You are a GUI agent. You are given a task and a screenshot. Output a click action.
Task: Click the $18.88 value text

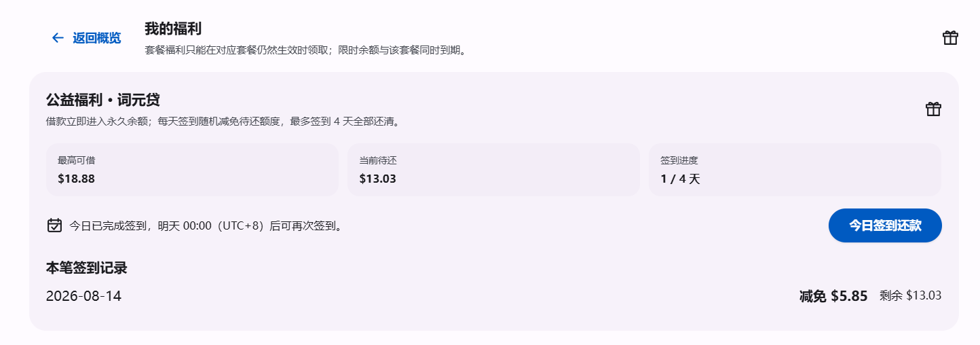click(76, 179)
